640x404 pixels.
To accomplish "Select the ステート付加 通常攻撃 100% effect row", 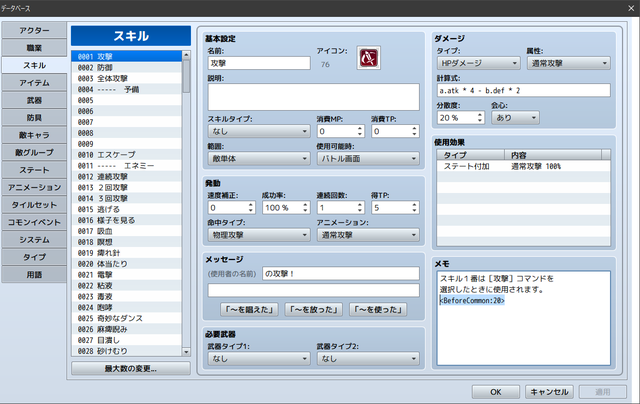I will click(x=524, y=166).
